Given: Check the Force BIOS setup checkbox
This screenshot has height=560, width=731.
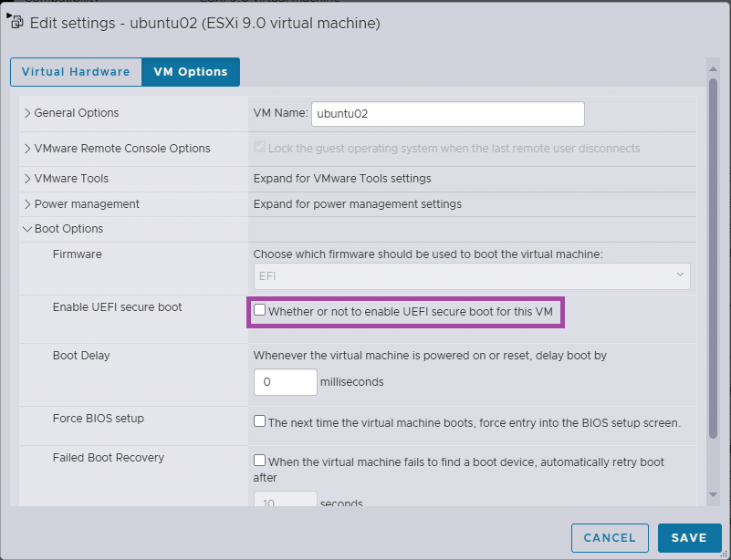Looking at the screenshot, I should click(260, 422).
